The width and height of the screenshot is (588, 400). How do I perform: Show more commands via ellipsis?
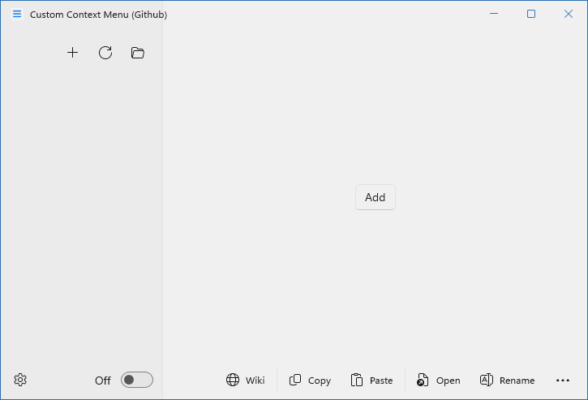(563, 380)
